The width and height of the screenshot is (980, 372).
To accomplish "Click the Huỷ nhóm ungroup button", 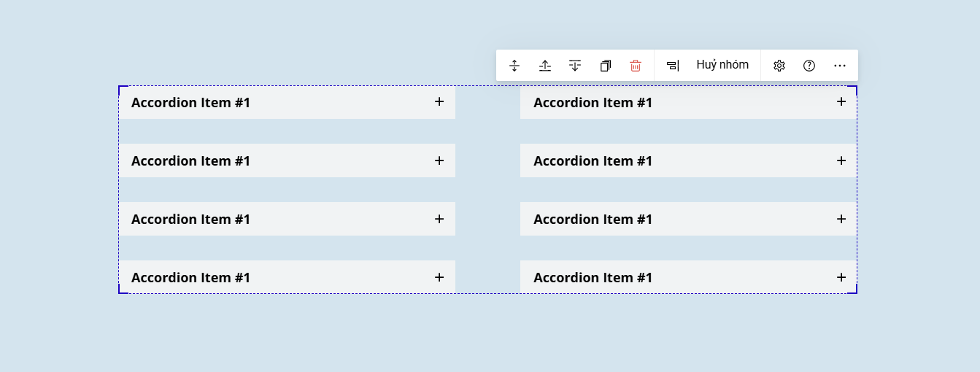I will [722, 65].
